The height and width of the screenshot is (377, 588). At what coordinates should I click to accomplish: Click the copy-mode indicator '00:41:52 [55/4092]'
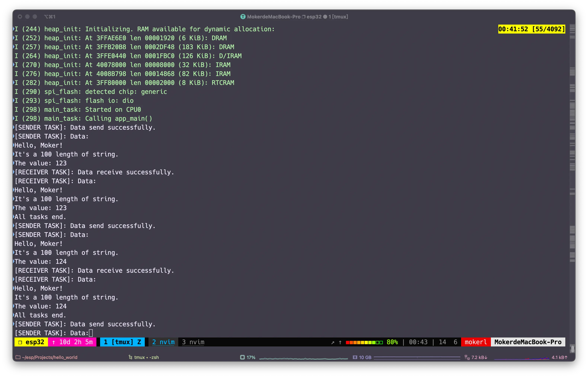531,29
